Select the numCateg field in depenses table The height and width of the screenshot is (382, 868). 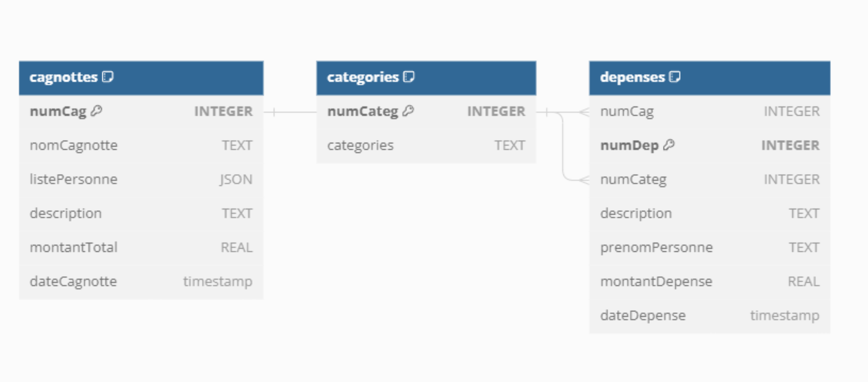pyautogui.click(x=709, y=179)
